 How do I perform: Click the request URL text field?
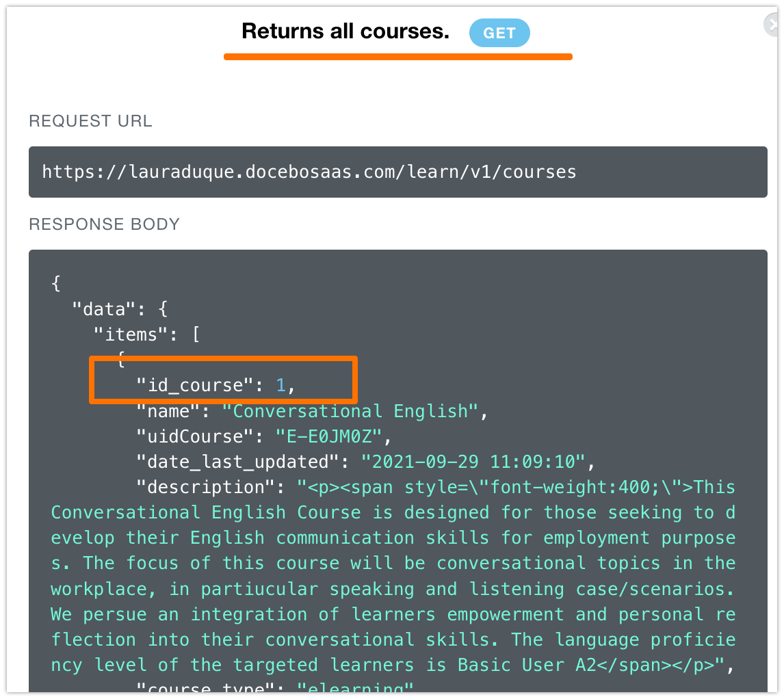(x=397, y=172)
